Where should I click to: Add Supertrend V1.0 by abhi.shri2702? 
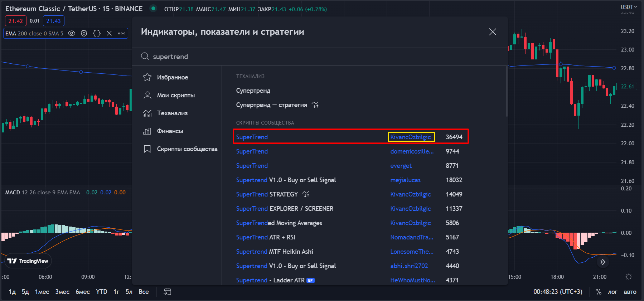(x=286, y=266)
